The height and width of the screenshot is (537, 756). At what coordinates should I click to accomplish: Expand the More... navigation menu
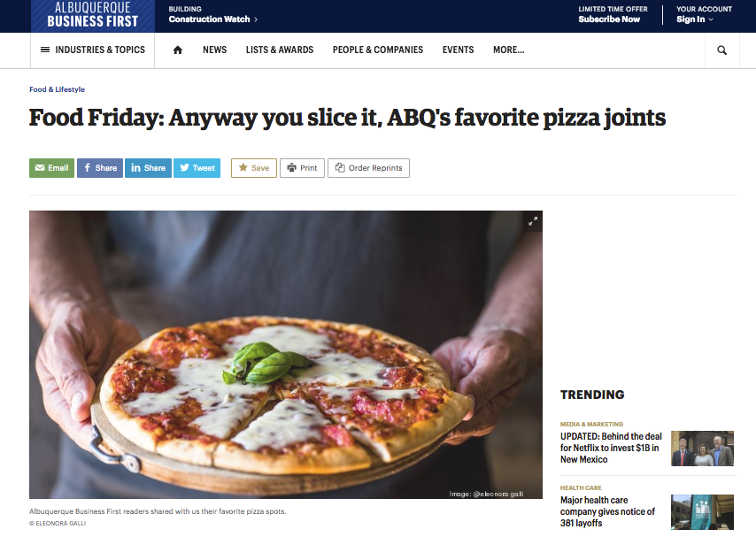(509, 50)
